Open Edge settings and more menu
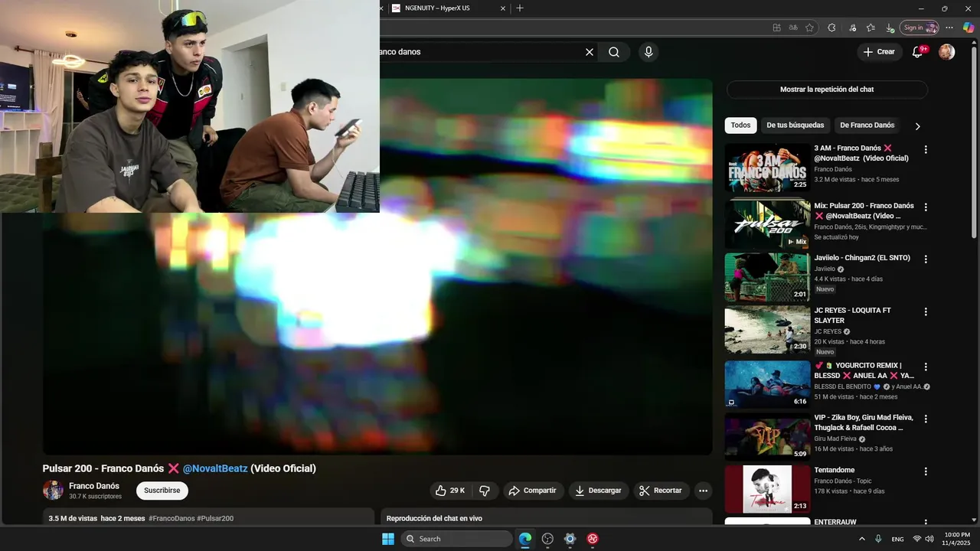The height and width of the screenshot is (551, 980). pos(949,28)
